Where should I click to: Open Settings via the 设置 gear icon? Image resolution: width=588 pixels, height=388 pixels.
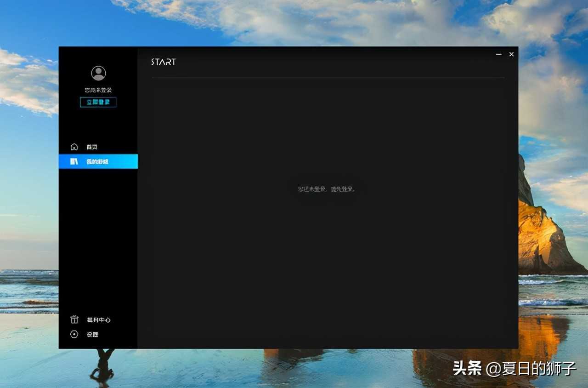[74, 334]
